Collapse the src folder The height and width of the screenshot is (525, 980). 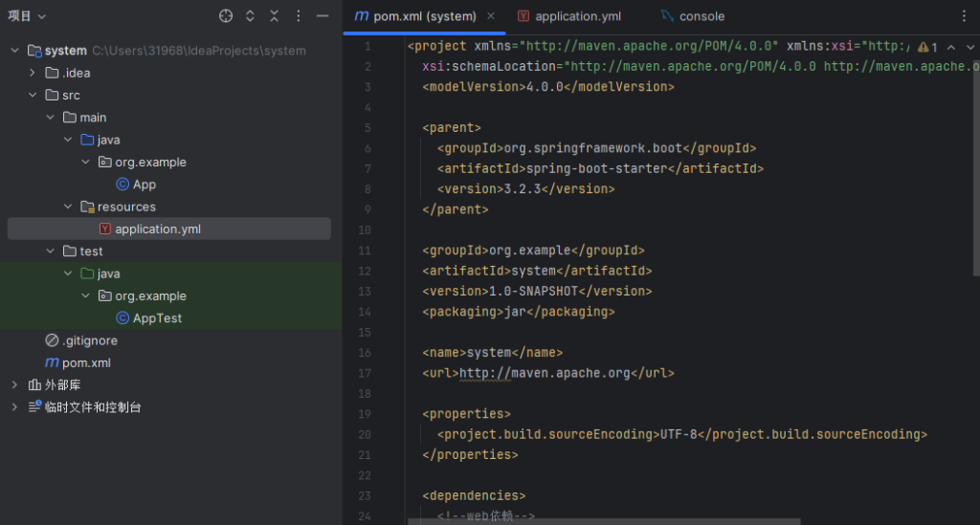tap(33, 96)
